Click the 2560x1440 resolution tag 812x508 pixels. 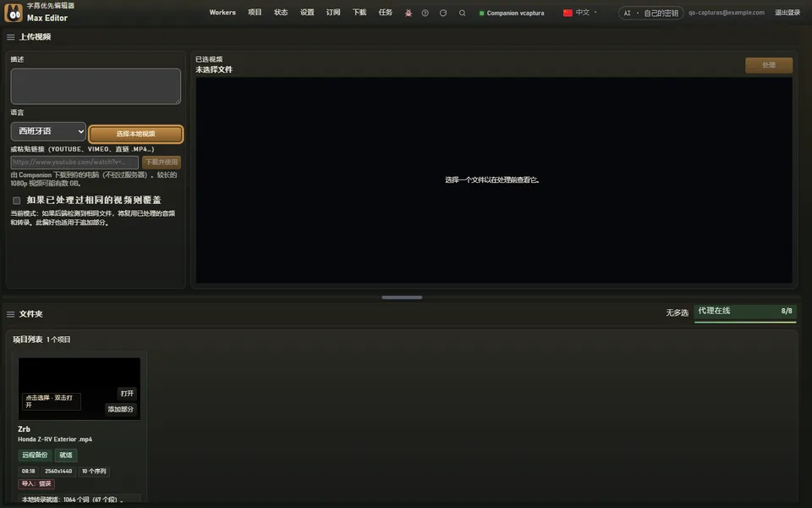58,472
